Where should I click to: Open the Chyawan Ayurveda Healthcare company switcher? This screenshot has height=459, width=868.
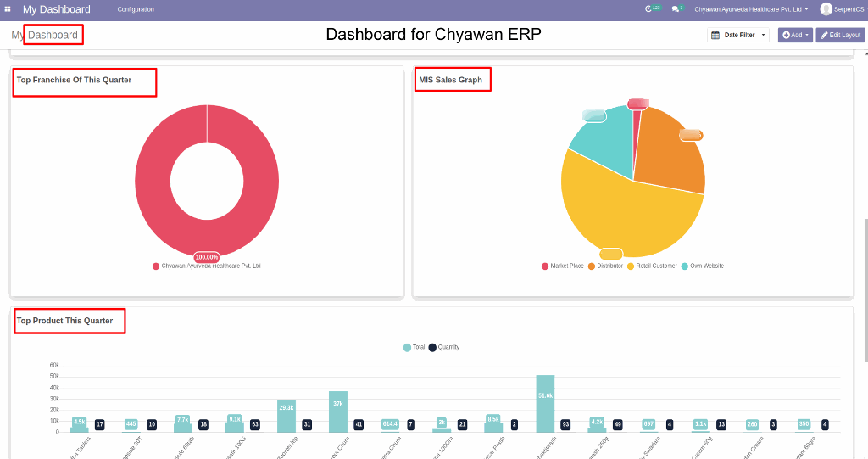pos(751,9)
